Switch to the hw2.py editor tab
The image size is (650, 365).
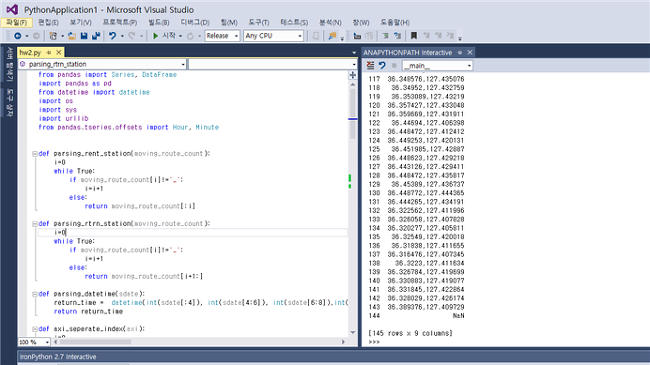click(30, 53)
